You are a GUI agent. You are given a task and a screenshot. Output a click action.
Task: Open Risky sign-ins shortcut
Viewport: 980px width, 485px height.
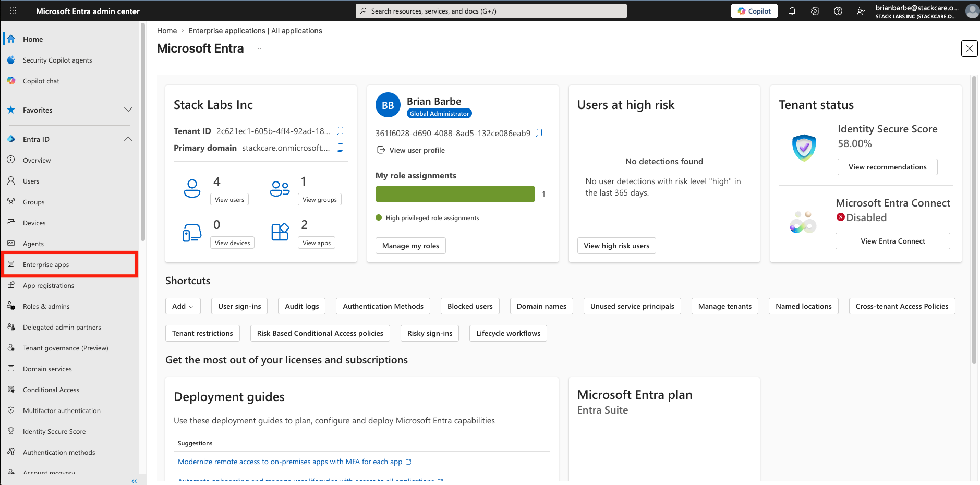430,333
